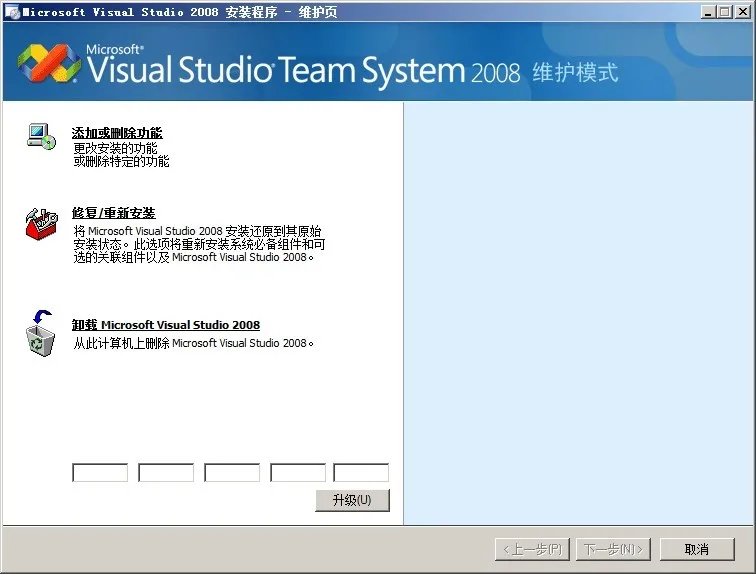Minimize the setup window

(707, 12)
